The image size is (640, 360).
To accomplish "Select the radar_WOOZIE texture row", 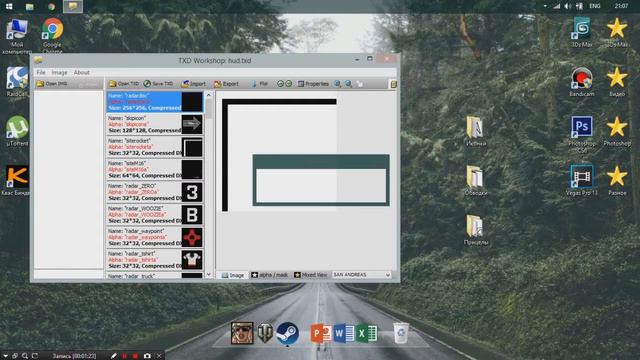I will 154,215.
